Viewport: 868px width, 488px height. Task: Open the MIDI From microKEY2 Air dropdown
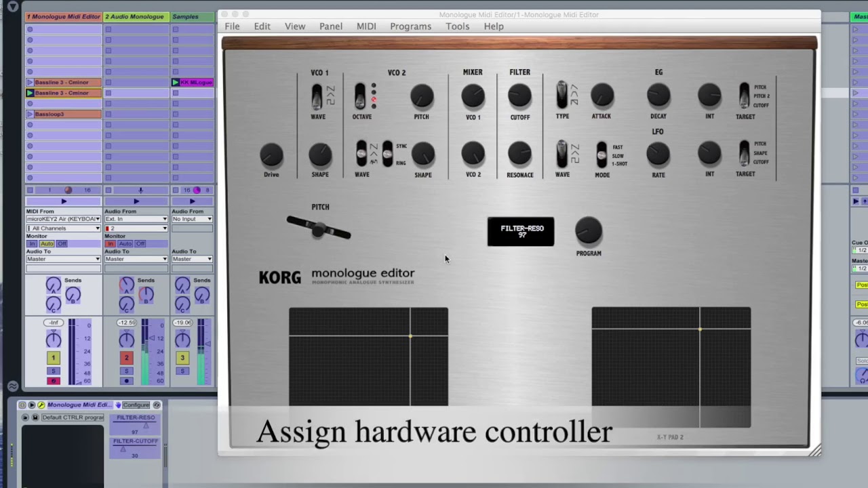64,219
